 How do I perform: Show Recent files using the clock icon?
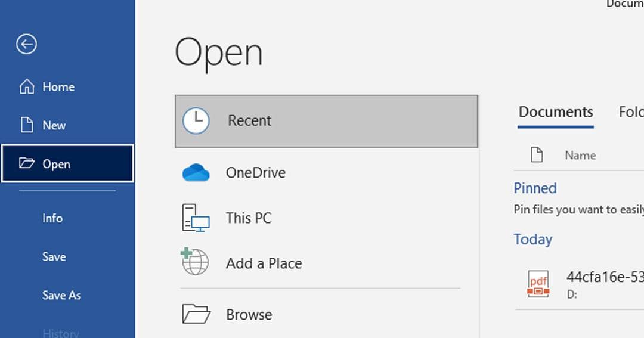(x=196, y=120)
